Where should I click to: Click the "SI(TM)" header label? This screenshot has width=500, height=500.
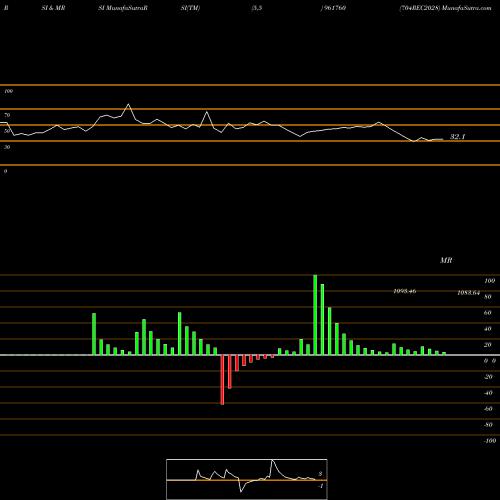tap(190, 8)
